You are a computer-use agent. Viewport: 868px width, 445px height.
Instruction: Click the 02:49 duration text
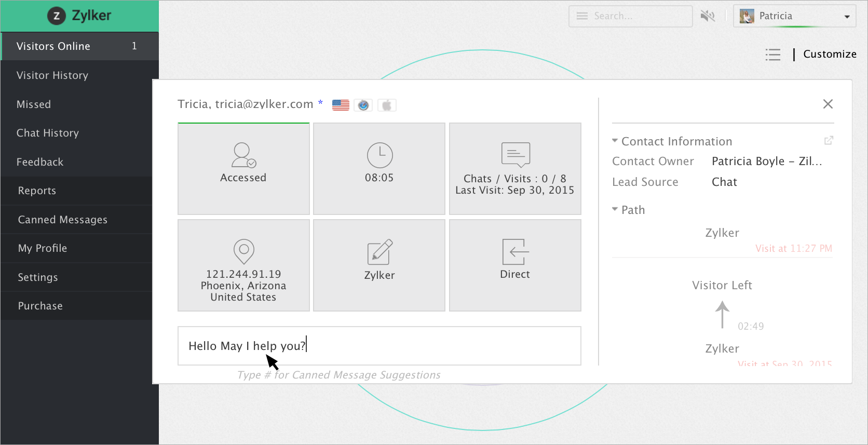[x=751, y=327]
